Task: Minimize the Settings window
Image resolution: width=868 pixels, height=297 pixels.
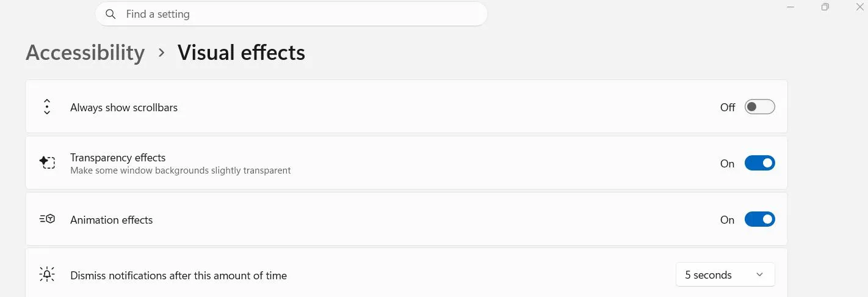Action: [x=790, y=7]
